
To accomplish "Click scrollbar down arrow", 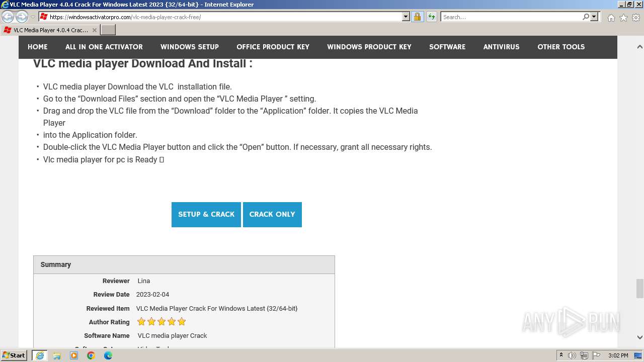I will pyautogui.click(x=640, y=337).
